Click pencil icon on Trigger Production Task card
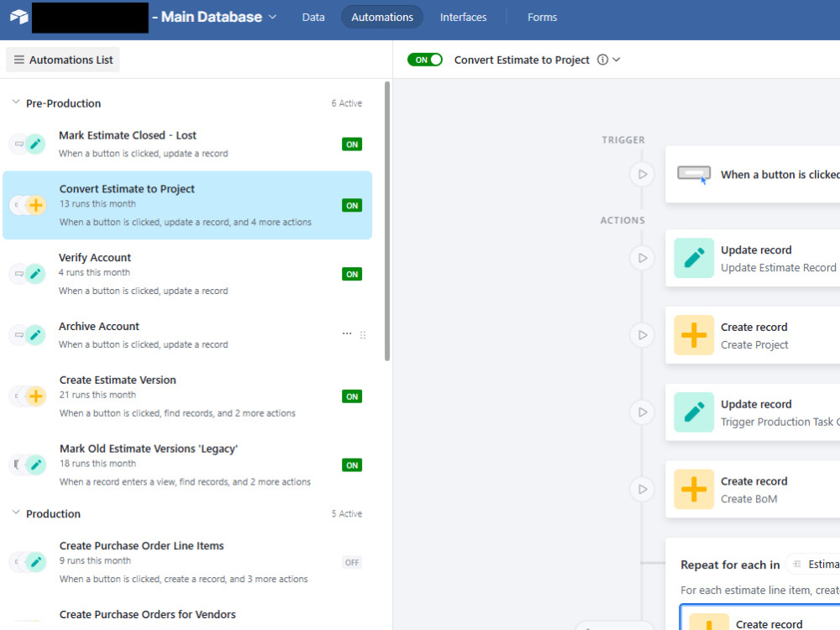Viewport: 840px width, 630px height. click(x=694, y=412)
